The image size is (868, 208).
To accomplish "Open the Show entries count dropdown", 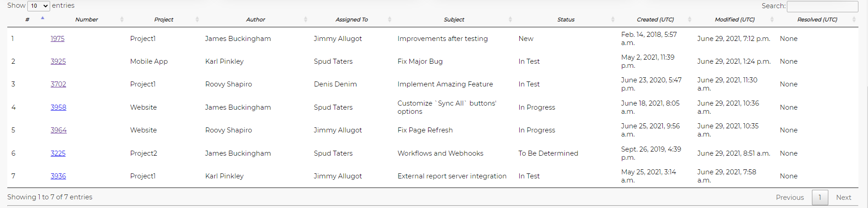I will (39, 6).
